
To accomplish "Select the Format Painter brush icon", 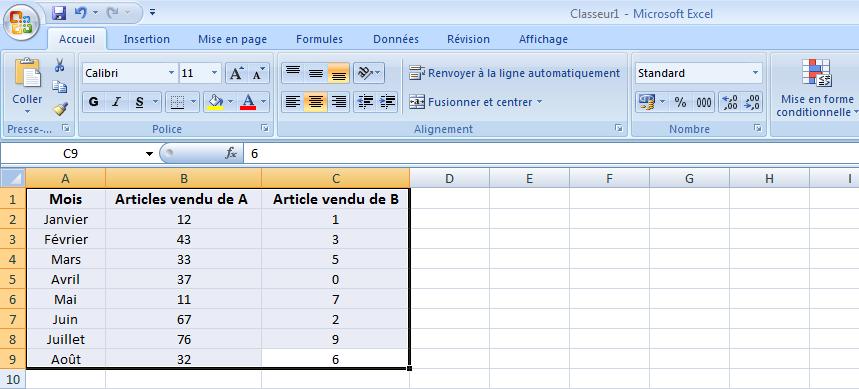I will (x=60, y=108).
